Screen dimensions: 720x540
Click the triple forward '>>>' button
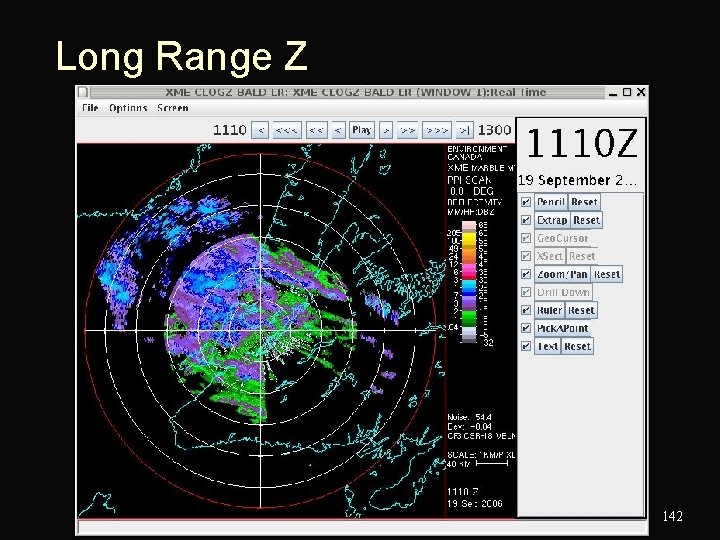tap(437, 130)
